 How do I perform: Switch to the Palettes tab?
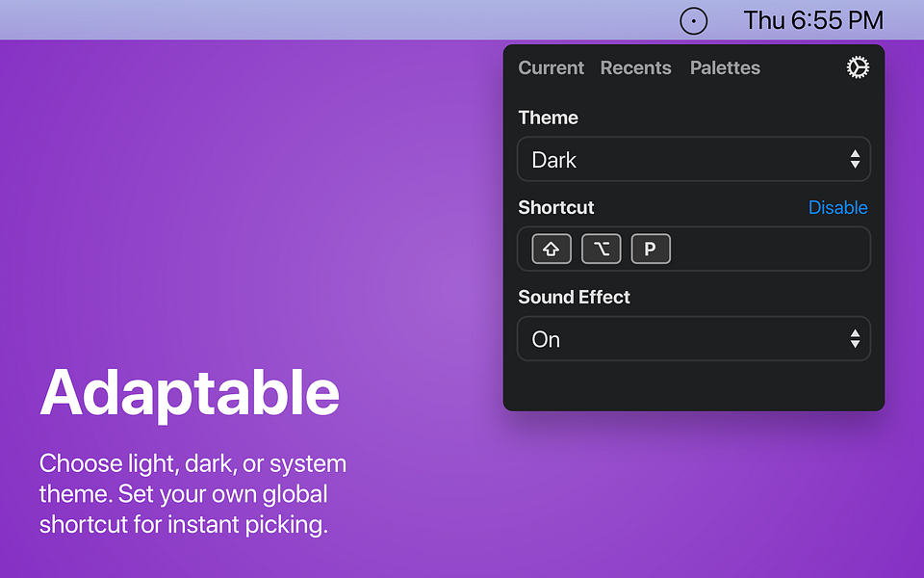[x=725, y=67]
